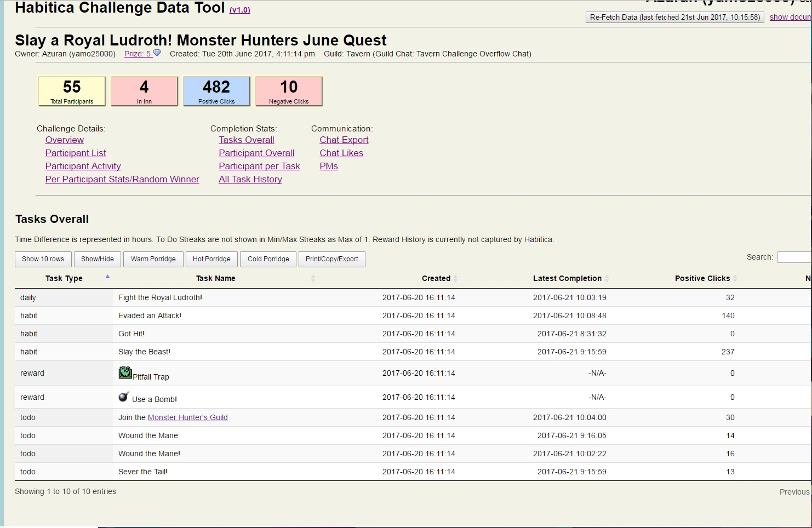Image resolution: width=812 pixels, height=528 pixels.
Task: Click into the table Search field
Action: pos(794,257)
